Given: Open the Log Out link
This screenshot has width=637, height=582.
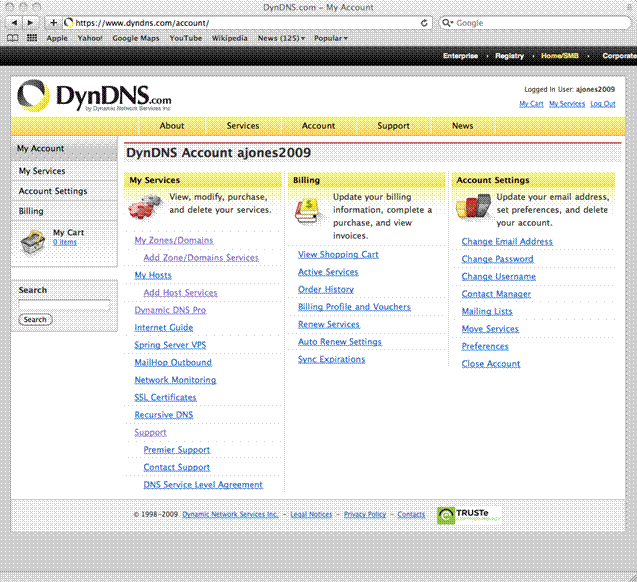Looking at the screenshot, I should point(603,104).
